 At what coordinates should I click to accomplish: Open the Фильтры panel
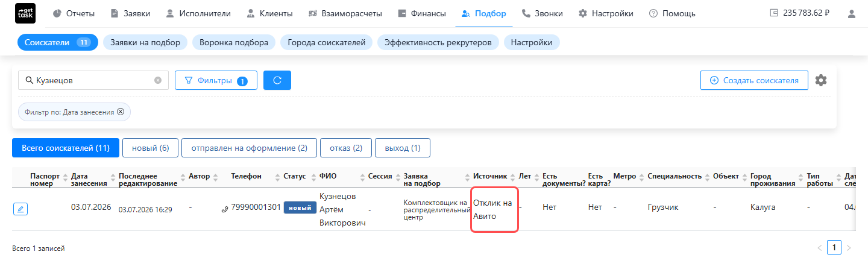[x=216, y=80]
